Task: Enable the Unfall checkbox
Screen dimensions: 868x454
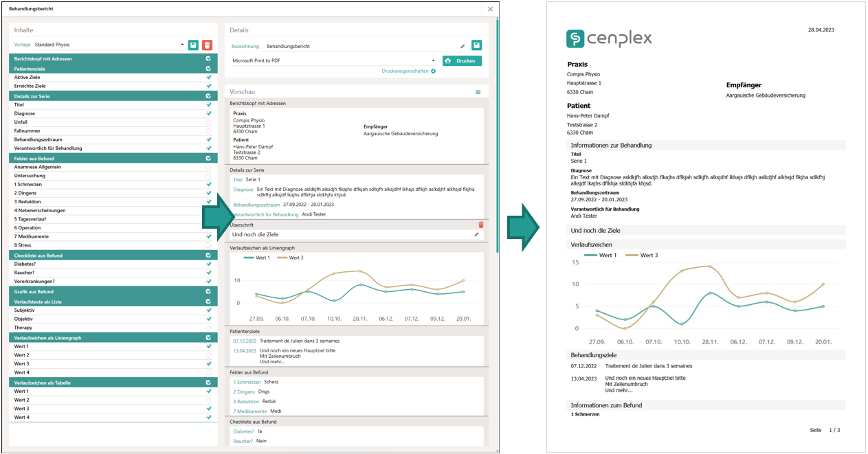Action: (208, 122)
